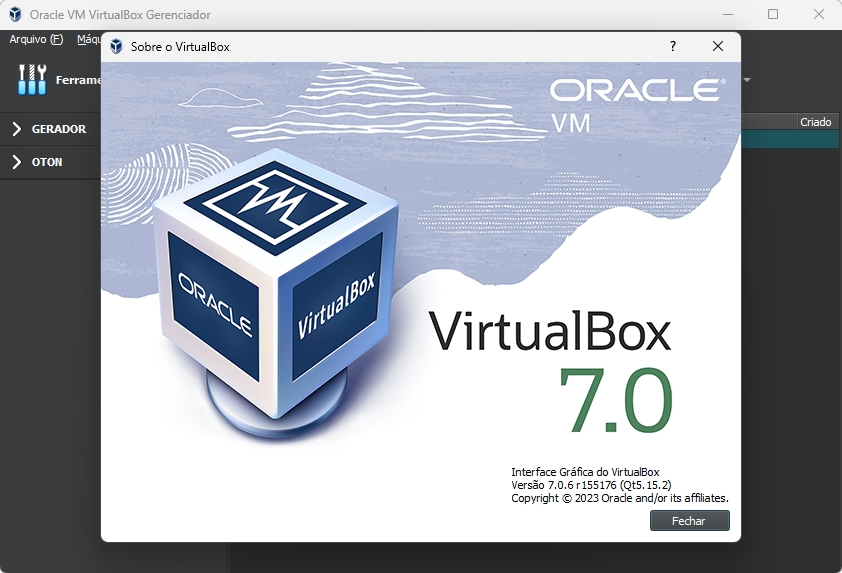This screenshot has height=573, width=842.
Task: Click the Sobre o VirtualBox title text
Action: 180,47
